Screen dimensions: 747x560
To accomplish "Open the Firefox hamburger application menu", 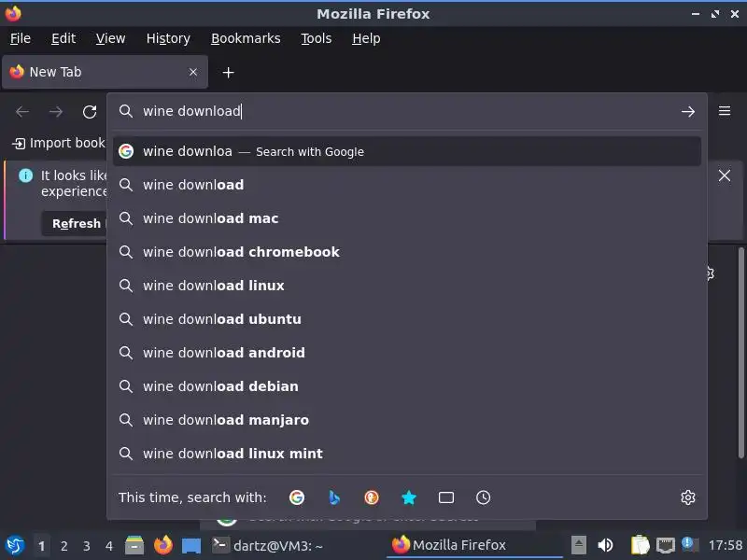I will (725, 111).
